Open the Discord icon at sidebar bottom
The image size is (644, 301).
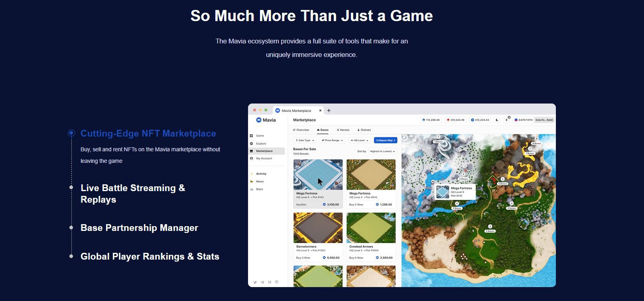(x=277, y=282)
